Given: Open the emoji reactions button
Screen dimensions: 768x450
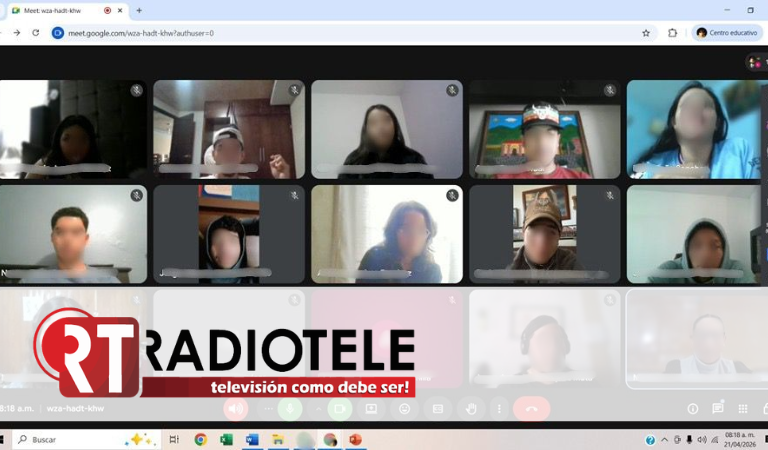Looking at the screenshot, I should pos(404,408).
